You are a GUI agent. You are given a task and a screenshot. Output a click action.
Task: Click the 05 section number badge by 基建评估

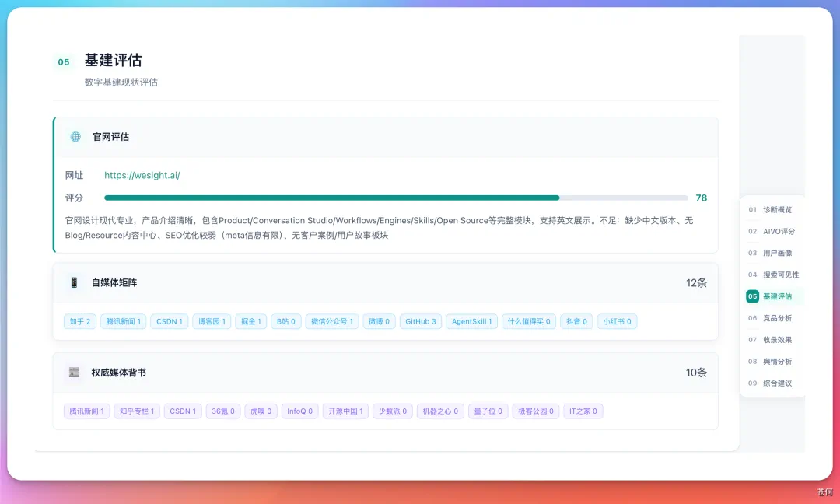pos(64,62)
